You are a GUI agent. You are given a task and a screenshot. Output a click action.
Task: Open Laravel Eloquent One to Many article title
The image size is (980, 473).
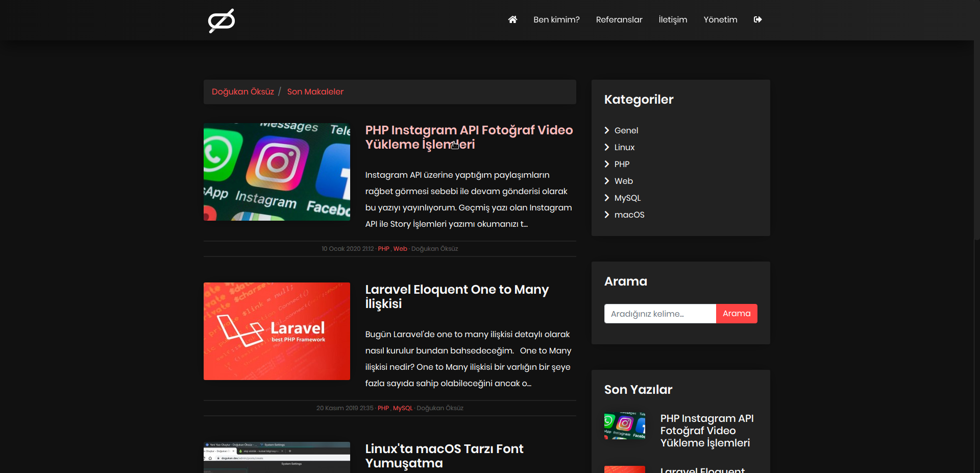pyautogui.click(x=457, y=297)
